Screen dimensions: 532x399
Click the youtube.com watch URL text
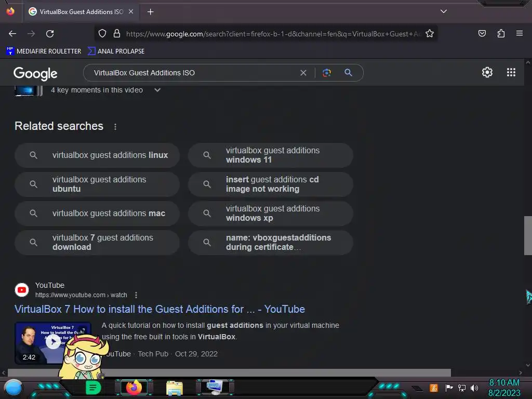click(81, 295)
